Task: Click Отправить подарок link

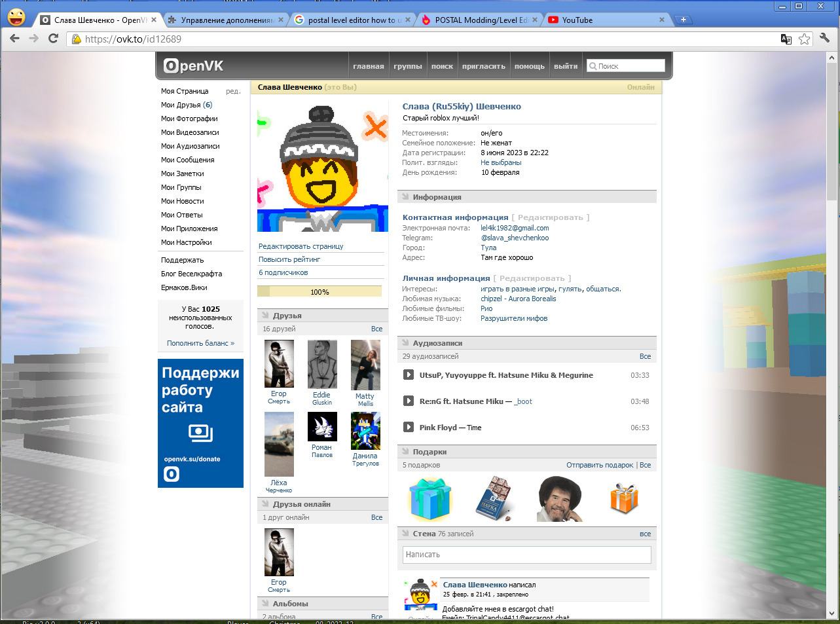Action: coord(600,465)
